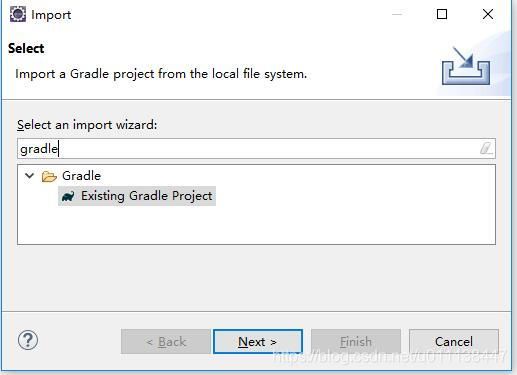Click the Eclipse icon in title bar
Image resolution: width=517 pixels, height=375 pixels.
(17, 15)
